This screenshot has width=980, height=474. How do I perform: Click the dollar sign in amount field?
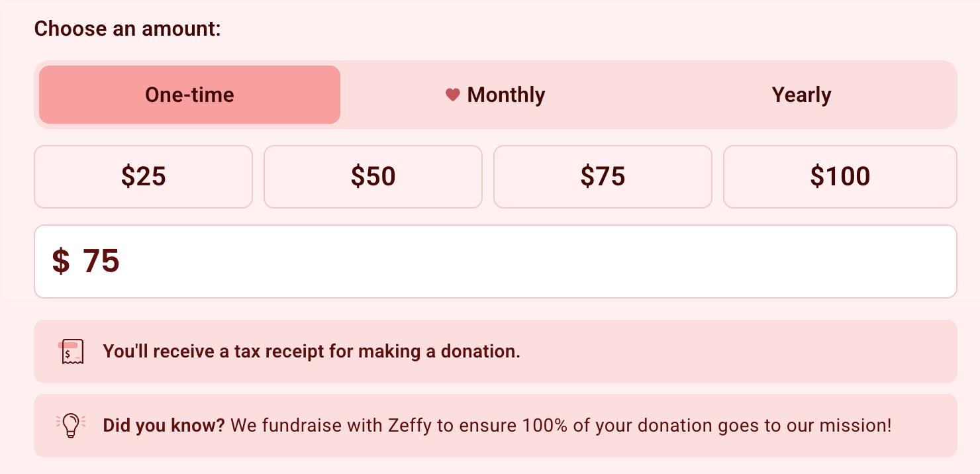pos(61,261)
